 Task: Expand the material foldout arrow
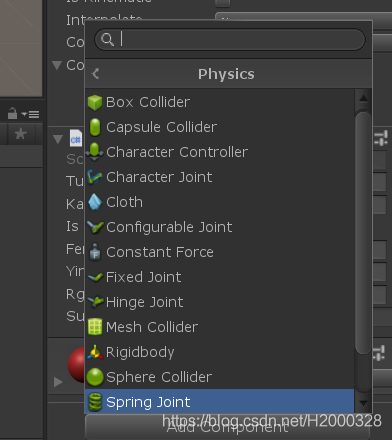click(x=58, y=382)
